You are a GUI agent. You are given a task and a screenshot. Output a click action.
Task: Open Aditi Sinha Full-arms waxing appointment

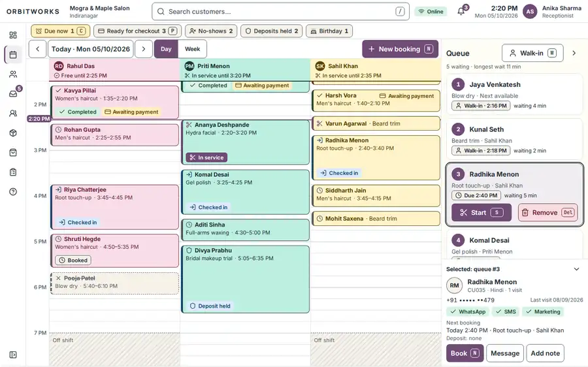245,230
